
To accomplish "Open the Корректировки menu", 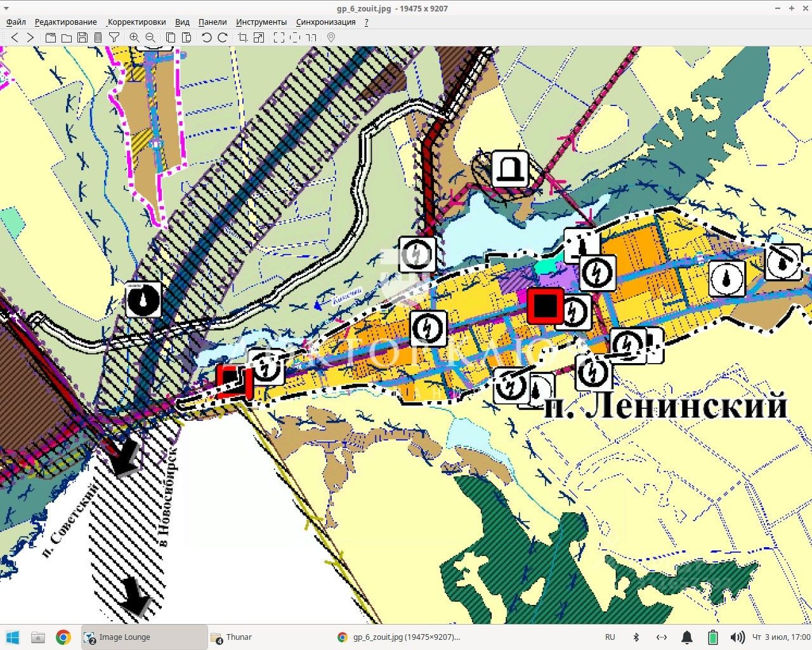I will click(x=136, y=22).
